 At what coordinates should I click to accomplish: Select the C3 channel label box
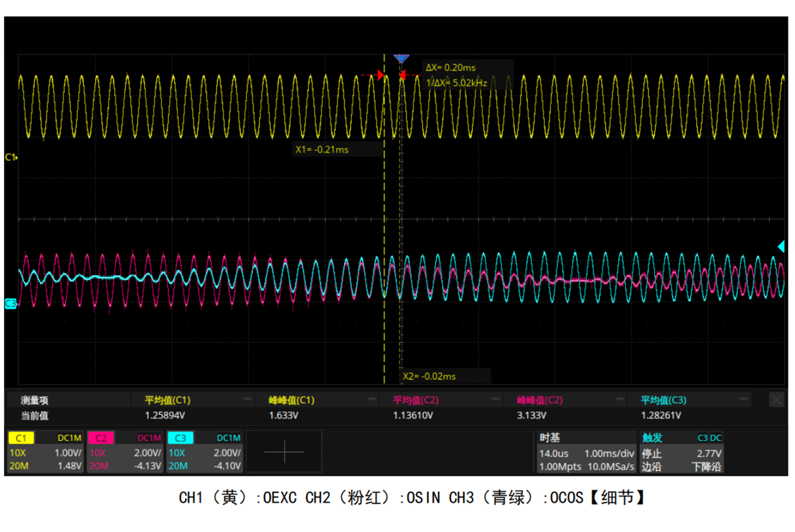pos(180,438)
